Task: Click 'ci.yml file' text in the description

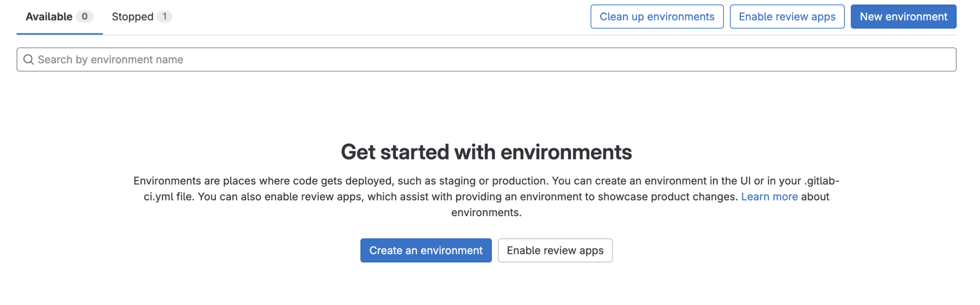Action: [169, 196]
